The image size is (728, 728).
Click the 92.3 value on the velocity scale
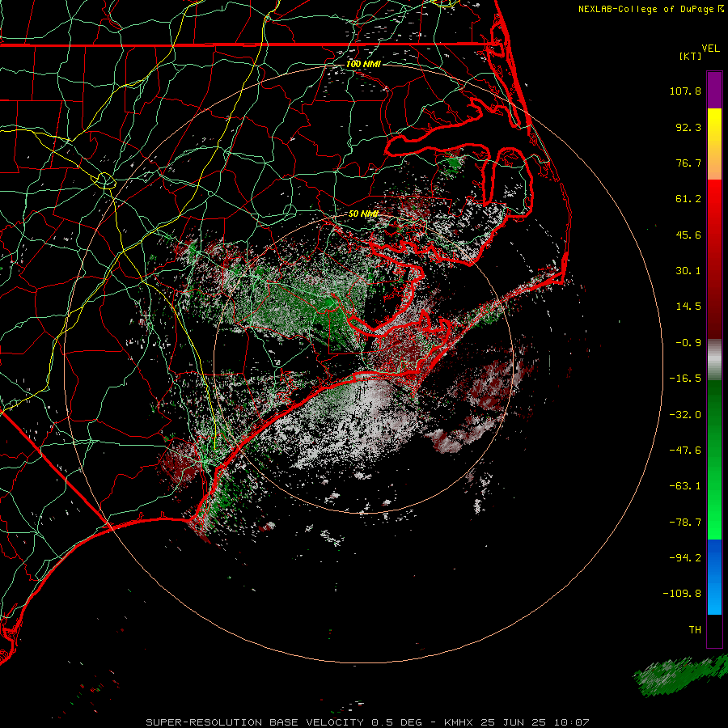688,127
